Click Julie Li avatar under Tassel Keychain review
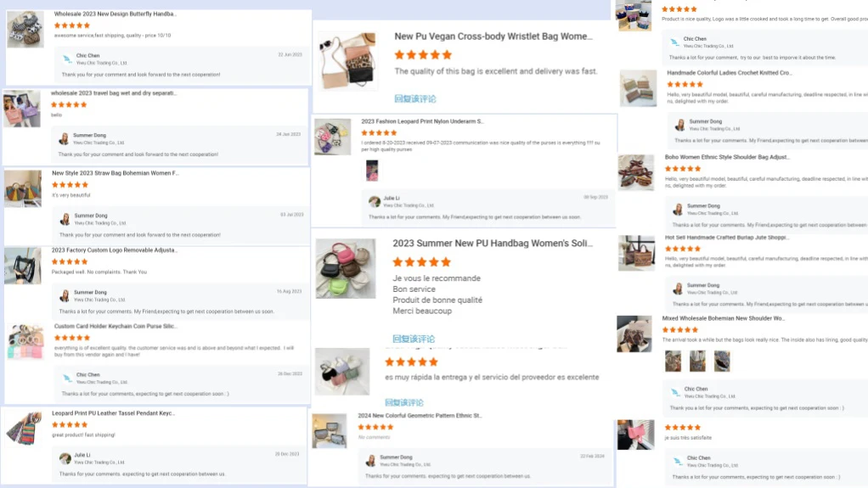The width and height of the screenshot is (868, 488). 65,458
